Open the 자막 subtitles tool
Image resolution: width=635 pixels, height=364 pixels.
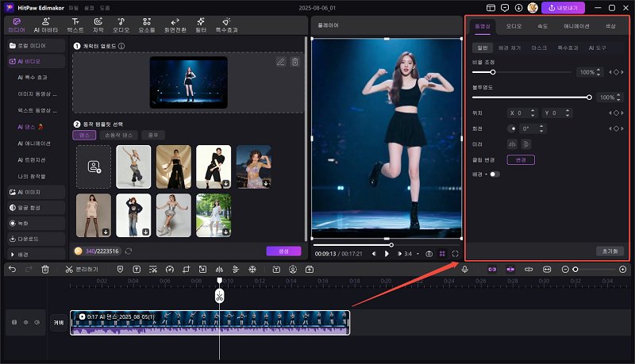[98, 25]
